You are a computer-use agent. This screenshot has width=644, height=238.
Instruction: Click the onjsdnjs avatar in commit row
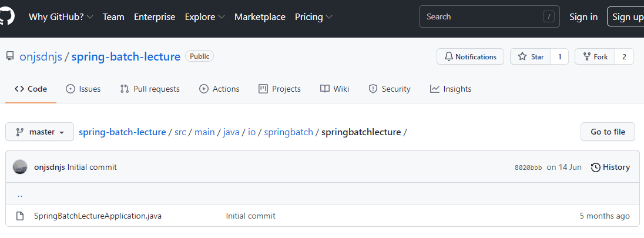click(x=20, y=167)
